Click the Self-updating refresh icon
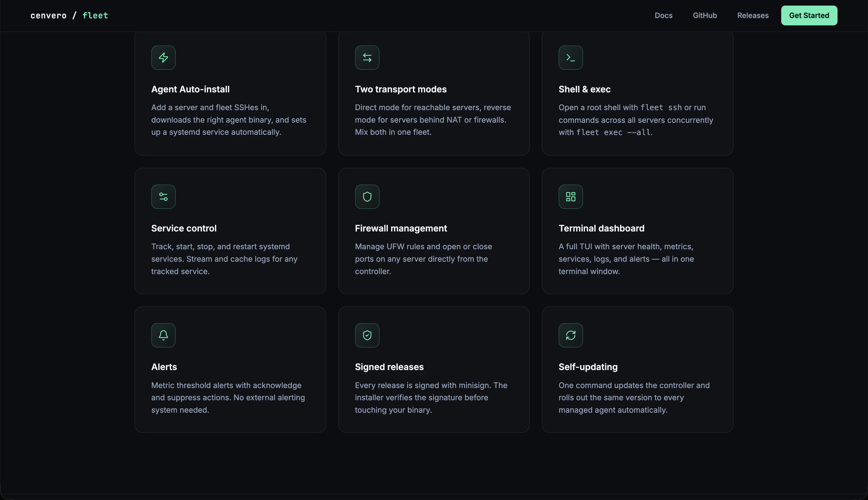868x500 pixels. (x=571, y=335)
